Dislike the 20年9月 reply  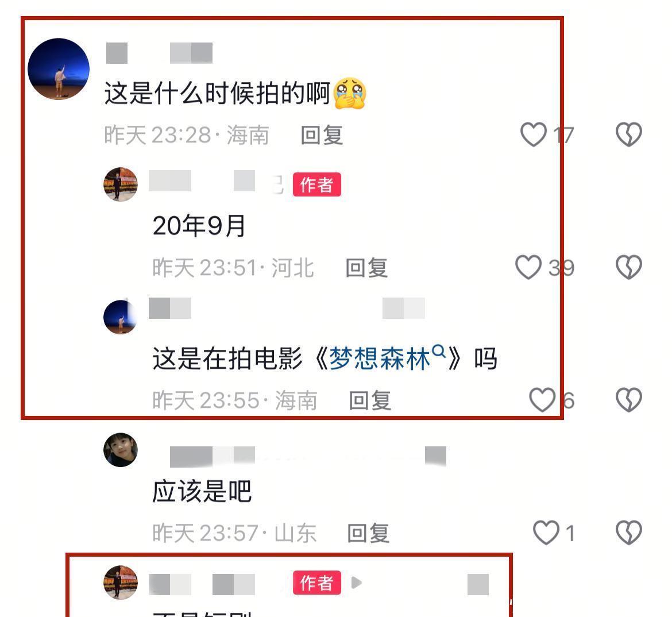point(628,267)
